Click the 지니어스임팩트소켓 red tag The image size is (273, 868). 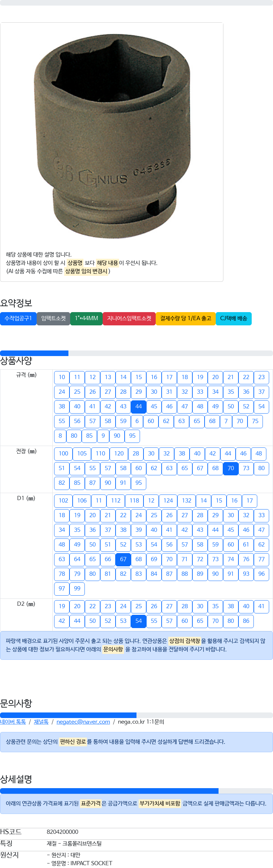[x=129, y=318]
